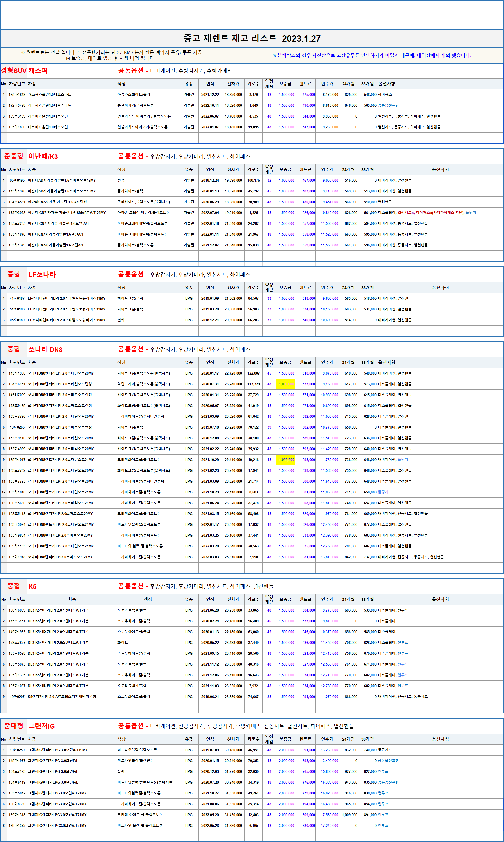Select vehicle number "10하0265"
504x842 pixels.
point(17,427)
